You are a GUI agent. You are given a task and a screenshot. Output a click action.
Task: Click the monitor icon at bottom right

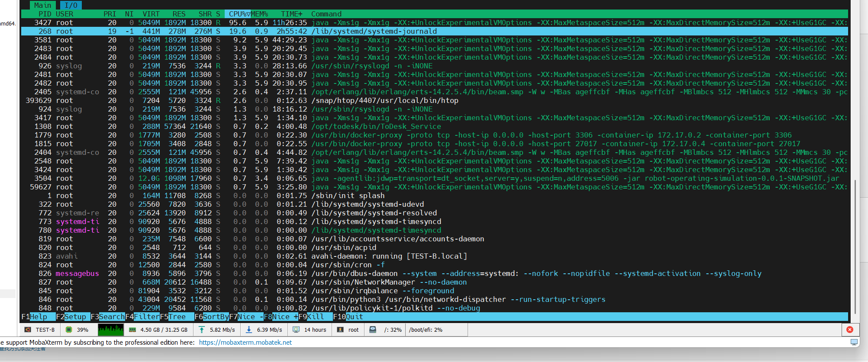[x=854, y=342]
